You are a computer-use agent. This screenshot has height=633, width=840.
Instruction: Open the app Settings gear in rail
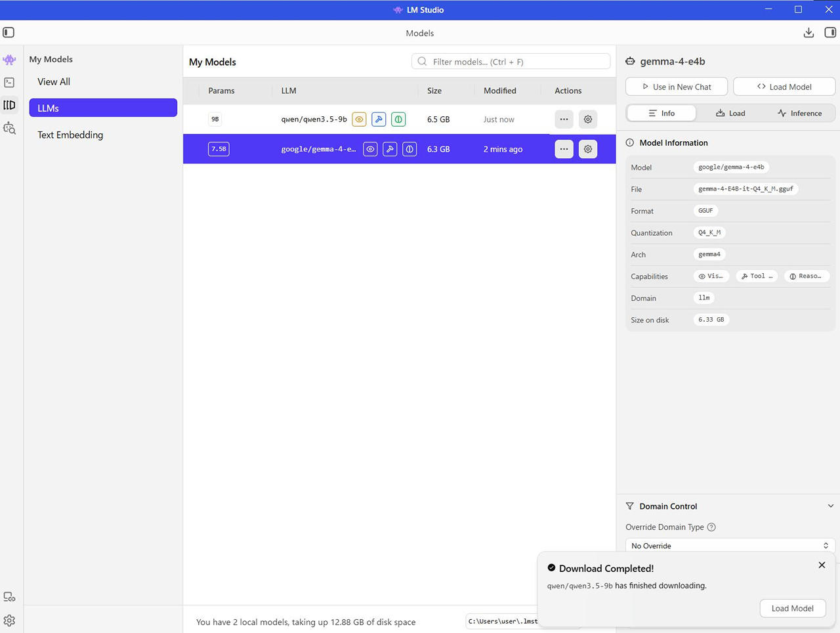click(x=9, y=621)
